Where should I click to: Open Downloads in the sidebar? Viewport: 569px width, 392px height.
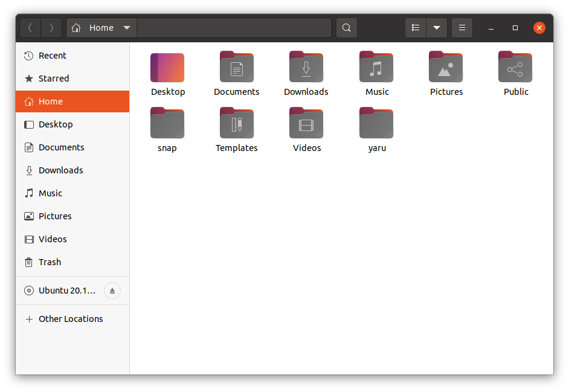click(x=72, y=170)
